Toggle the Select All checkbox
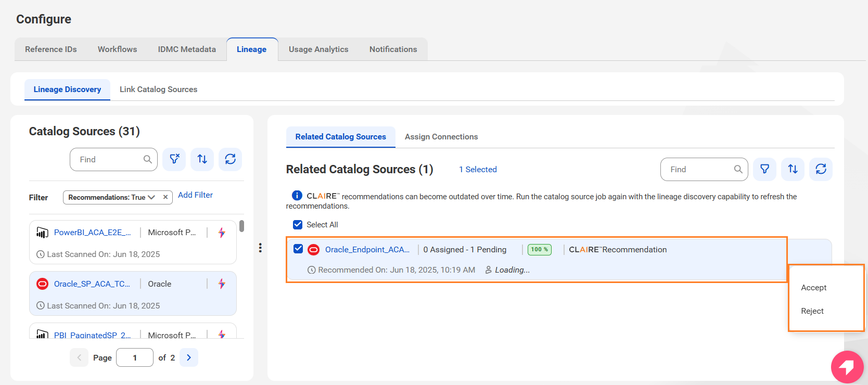The width and height of the screenshot is (868, 385). click(x=298, y=225)
